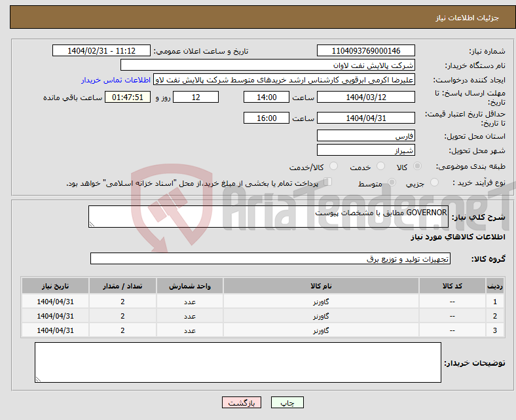516x420 pixels.
Task: Click the need date in row 3
Action: pos(55,330)
